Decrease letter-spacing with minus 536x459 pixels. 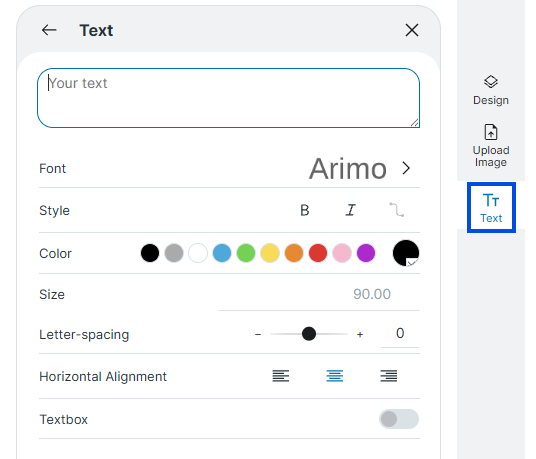tap(258, 334)
